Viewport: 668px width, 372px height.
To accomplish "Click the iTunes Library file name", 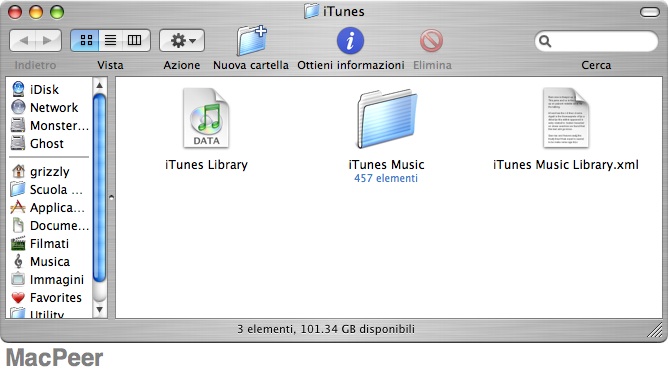I will [206, 164].
